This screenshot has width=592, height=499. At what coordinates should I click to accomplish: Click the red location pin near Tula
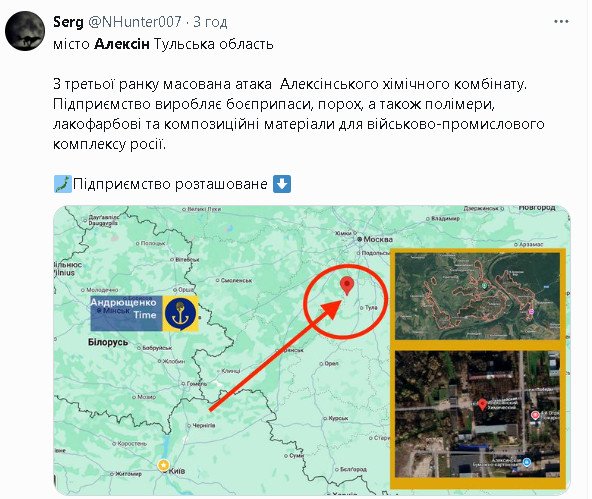347,286
